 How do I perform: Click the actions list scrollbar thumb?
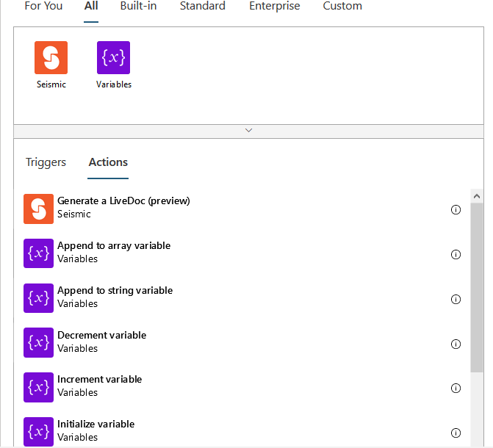tap(477, 286)
